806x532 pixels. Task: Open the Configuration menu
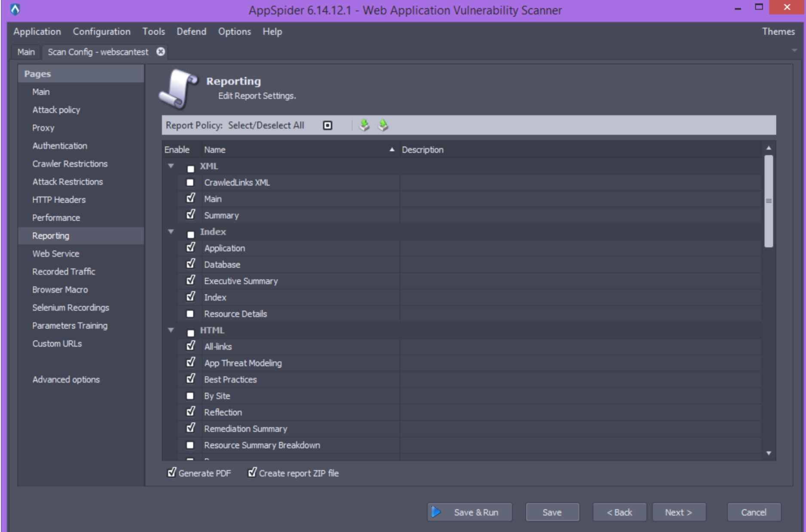[101, 31]
